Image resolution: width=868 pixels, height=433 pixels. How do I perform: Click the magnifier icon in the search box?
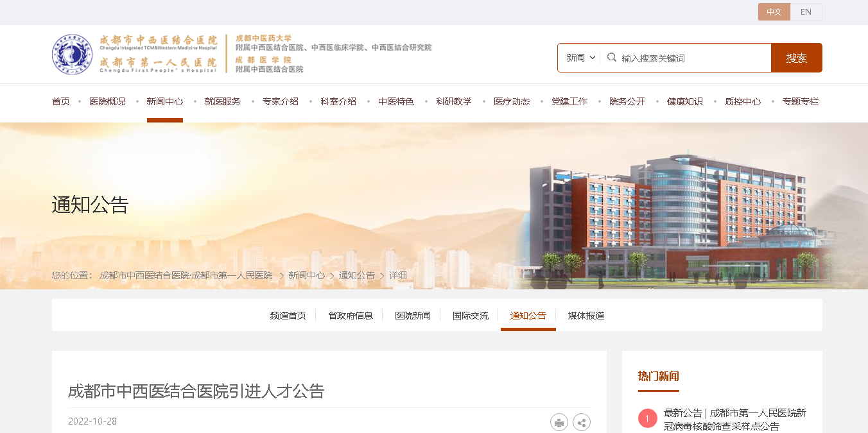[612, 57]
